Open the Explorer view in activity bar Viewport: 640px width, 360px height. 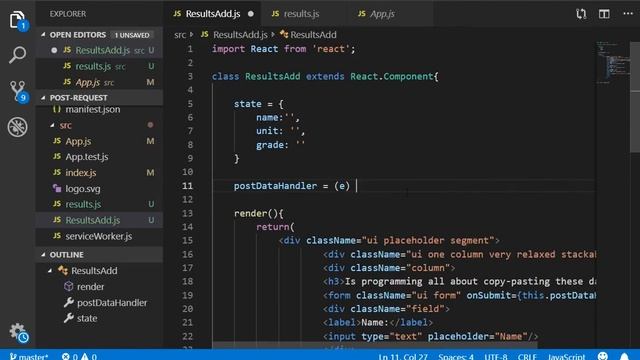point(17,20)
